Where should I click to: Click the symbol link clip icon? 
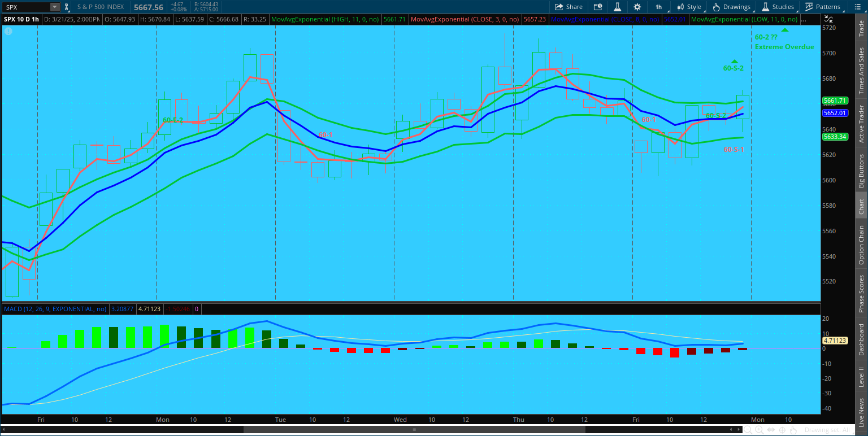(x=67, y=7)
